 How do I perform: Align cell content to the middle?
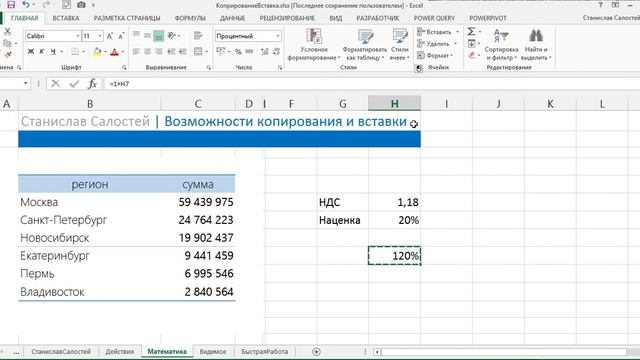click(x=147, y=36)
